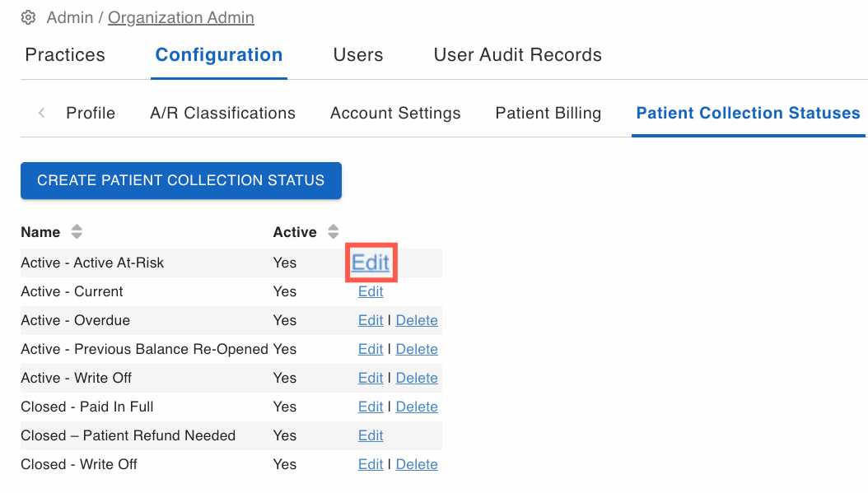Viewport: 868px width, 493px height.
Task: Delete the Closed - Paid In Full status
Action: click(x=417, y=407)
